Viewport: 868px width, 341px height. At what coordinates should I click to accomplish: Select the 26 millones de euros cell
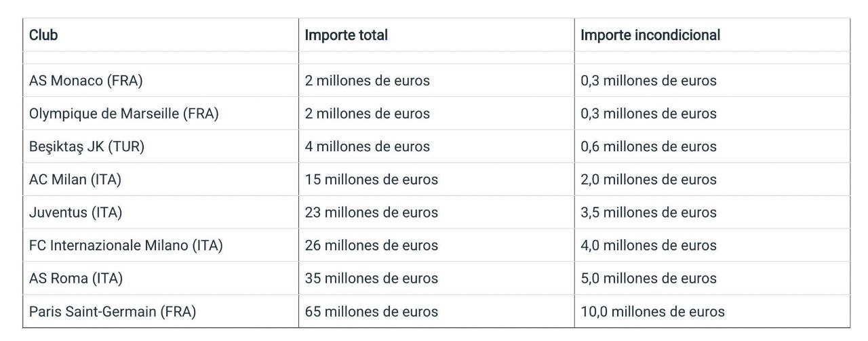tap(371, 245)
